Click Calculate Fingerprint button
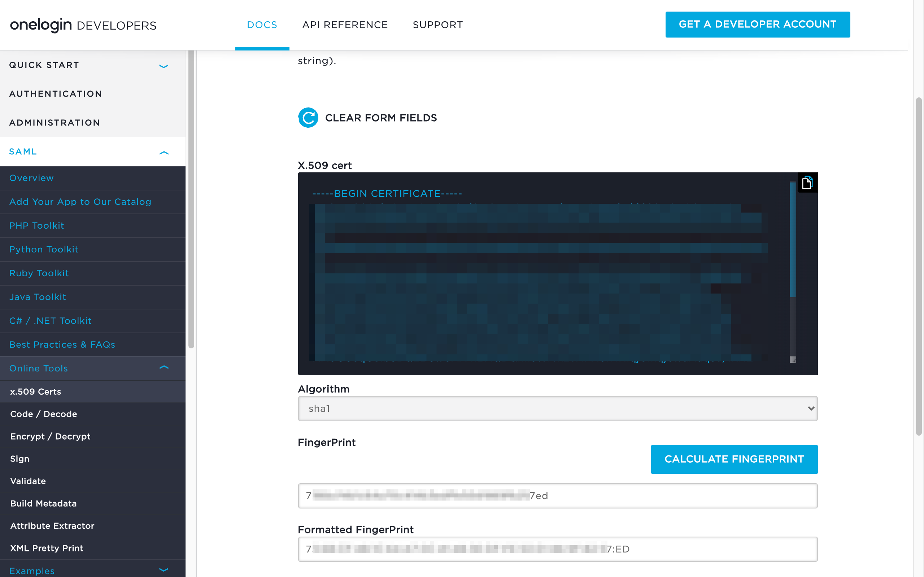The height and width of the screenshot is (577, 924). click(734, 459)
